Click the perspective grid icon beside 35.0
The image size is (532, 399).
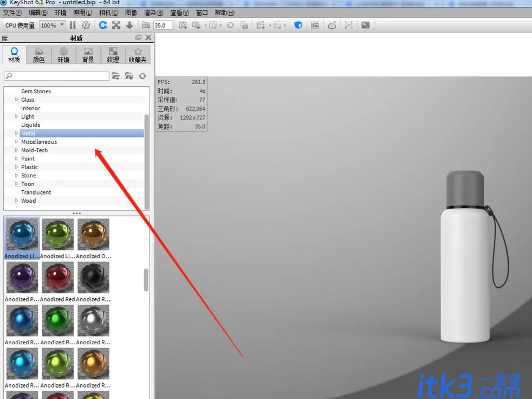pyautogui.click(x=146, y=25)
